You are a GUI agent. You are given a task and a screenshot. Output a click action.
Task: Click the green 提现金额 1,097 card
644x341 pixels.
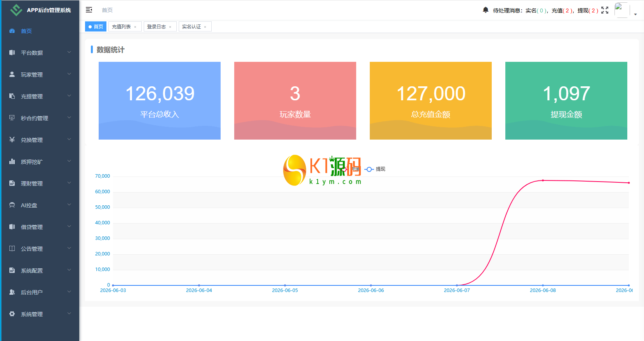coord(566,101)
